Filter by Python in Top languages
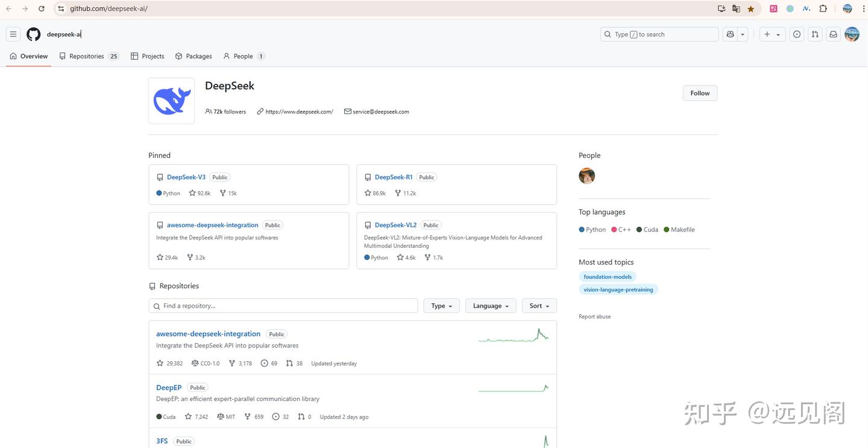This screenshot has width=868, height=448. pyautogui.click(x=593, y=230)
